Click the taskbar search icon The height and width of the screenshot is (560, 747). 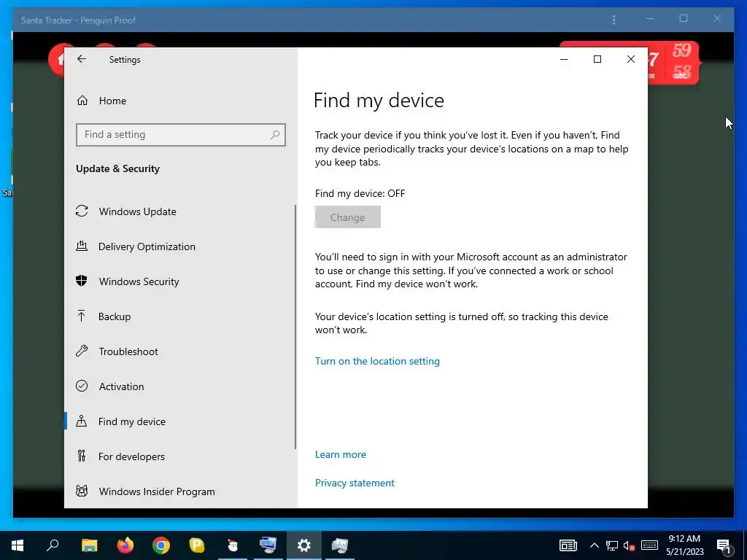53,545
